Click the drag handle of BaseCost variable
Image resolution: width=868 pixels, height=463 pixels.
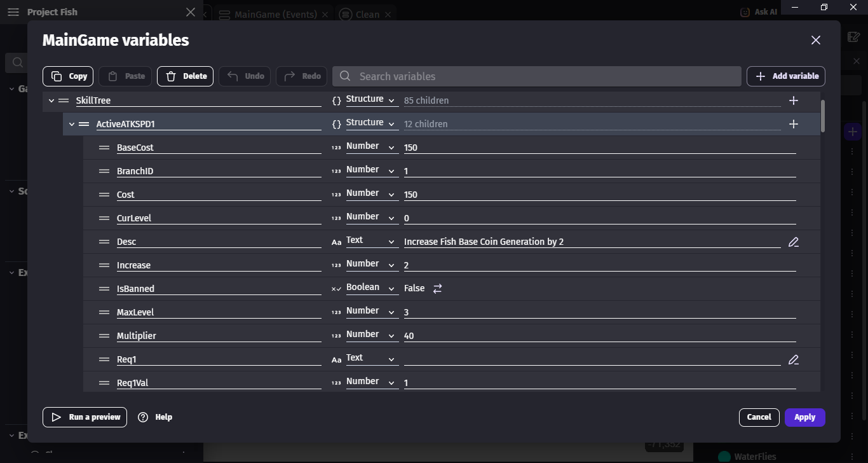[104, 148]
